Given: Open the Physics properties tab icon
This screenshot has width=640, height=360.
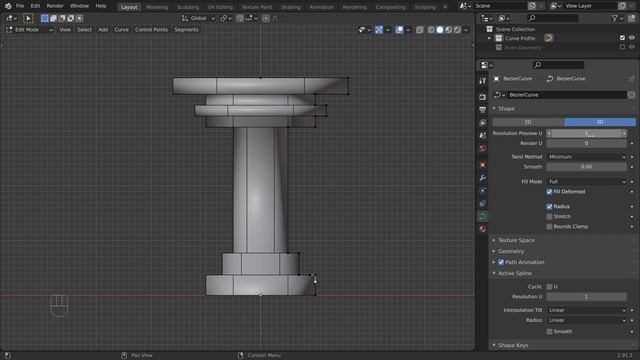Looking at the screenshot, I should (482, 191).
